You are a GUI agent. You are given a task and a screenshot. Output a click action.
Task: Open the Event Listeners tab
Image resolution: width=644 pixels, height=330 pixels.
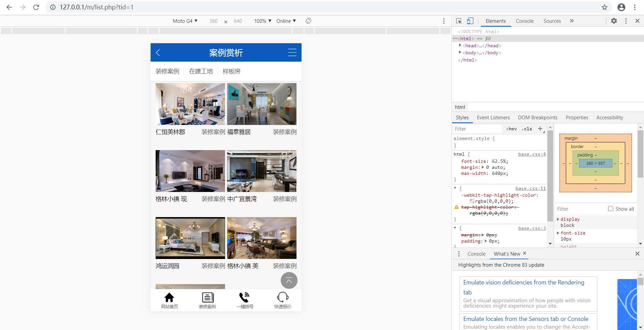[x=493, y=118]
